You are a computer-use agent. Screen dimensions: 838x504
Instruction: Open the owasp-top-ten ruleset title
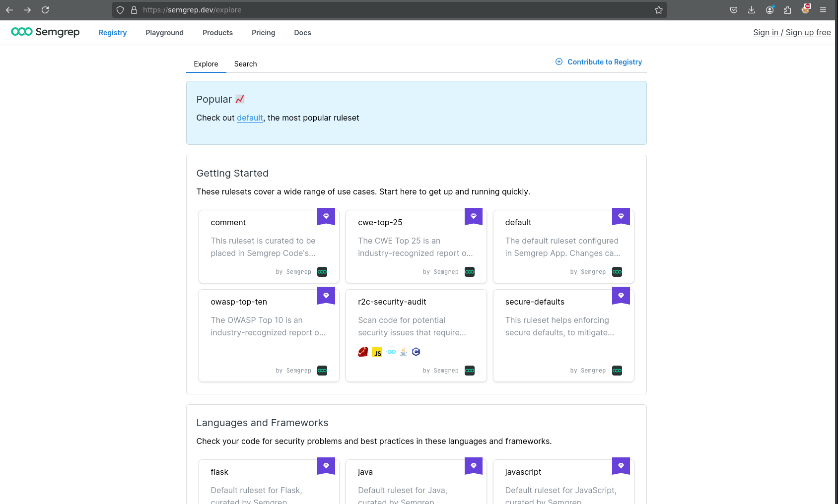click(x=239, y=302)
